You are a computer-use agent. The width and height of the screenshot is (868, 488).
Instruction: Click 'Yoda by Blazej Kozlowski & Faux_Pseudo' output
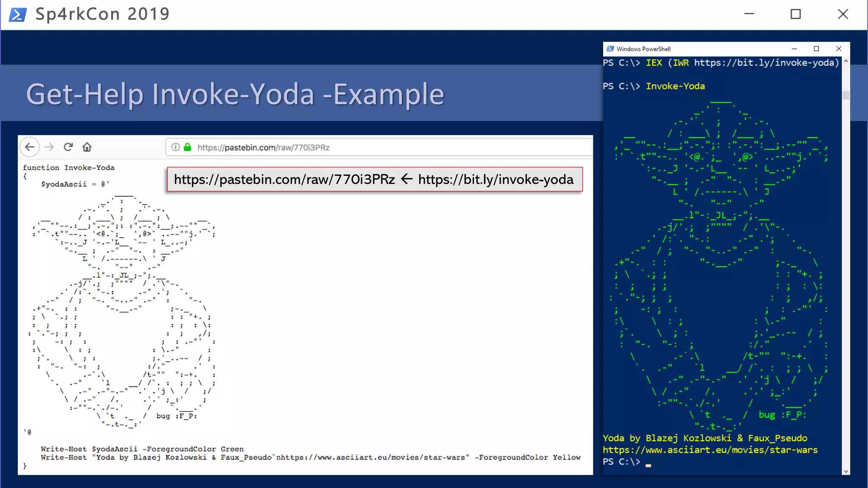tap(705, 438)
